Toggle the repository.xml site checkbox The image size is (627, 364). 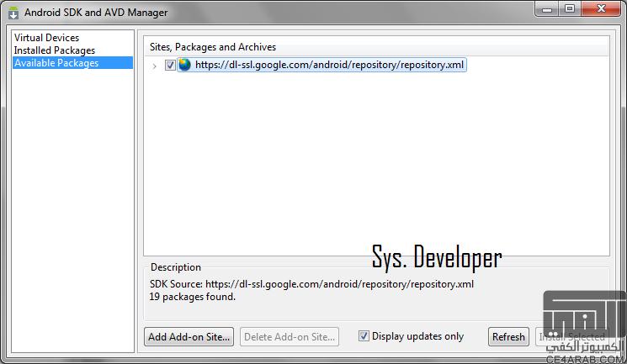click(x=170, y=65)
